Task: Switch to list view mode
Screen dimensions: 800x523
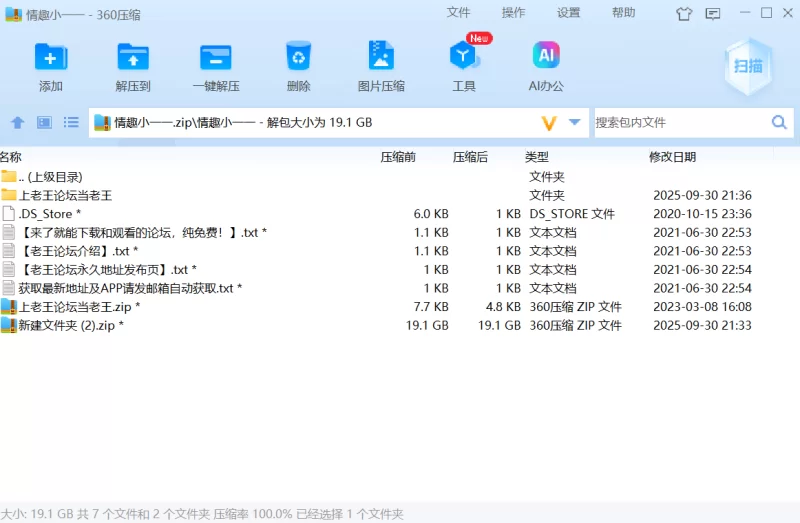Action: point(71,123)
